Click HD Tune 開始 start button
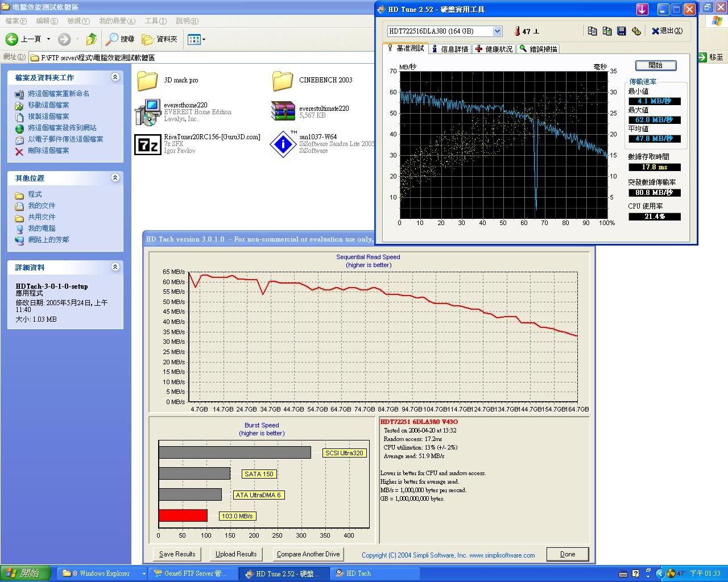The width and height of the screenshot is (728, 582). (x=656, y=65)
